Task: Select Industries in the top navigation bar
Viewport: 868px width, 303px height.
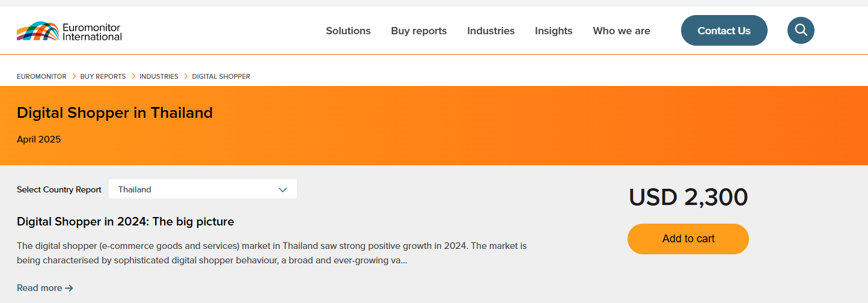Action: coord(491,31)
